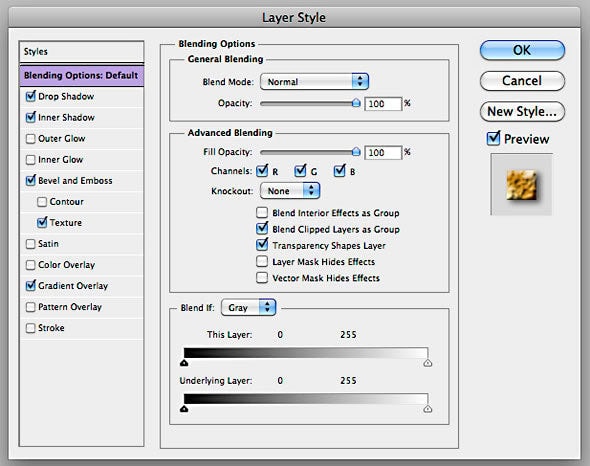Screen dimensions: 590x466
Task: Expand the Blend If Gray dropdown
Action: click(248, 308)
